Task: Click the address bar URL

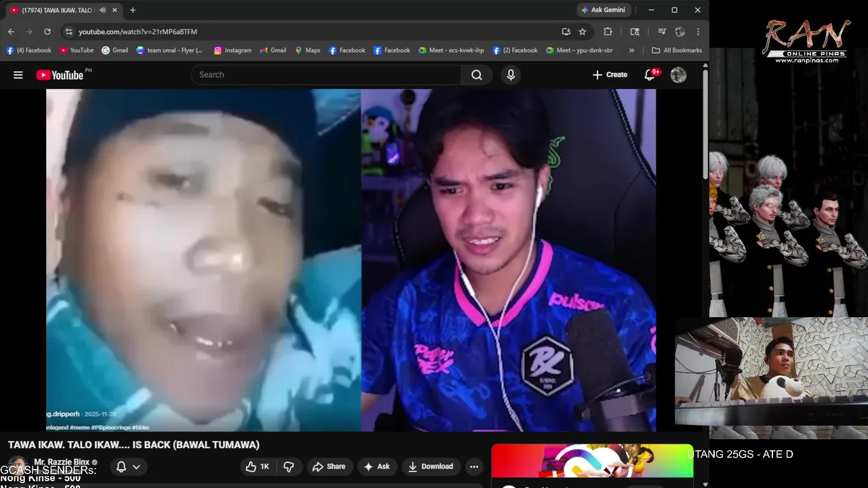Action: click(138, 32)
